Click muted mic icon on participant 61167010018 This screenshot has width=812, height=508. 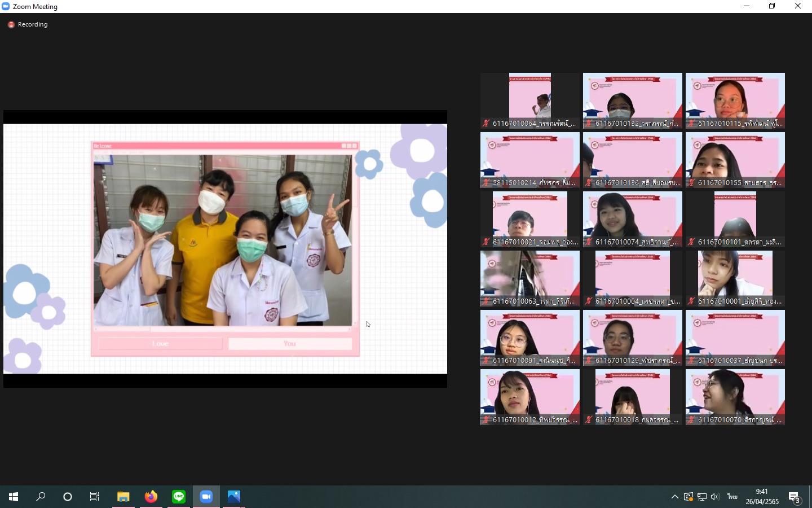point(589,420)
